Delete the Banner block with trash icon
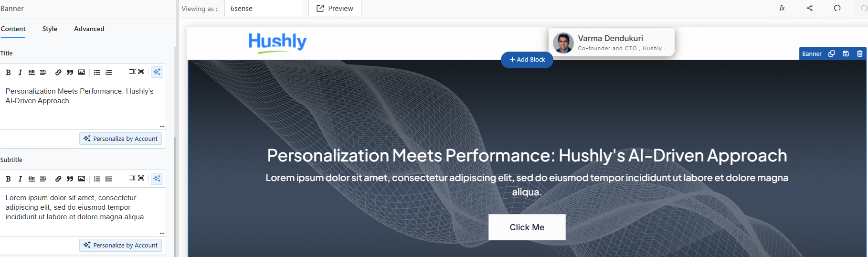 860,54
